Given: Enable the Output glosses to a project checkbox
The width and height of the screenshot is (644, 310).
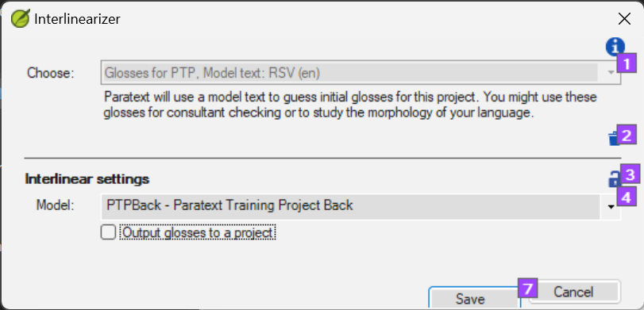Looking at the screenshot, I should (x=109, y=232).
